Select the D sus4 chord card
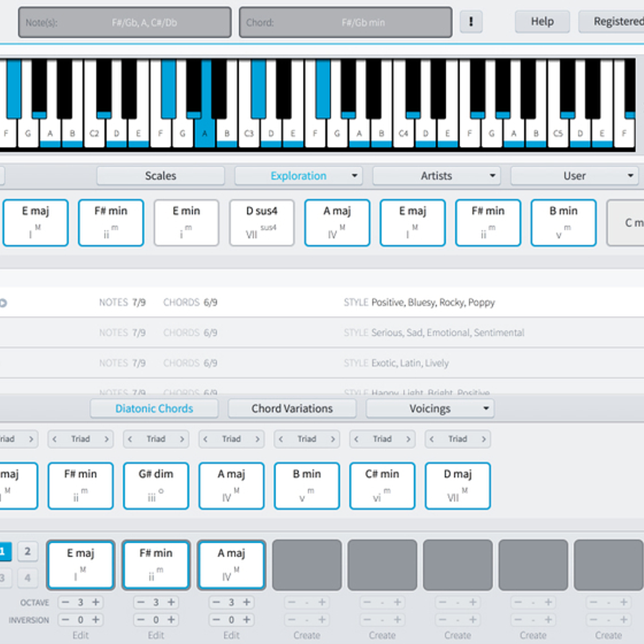The width and height of the screenshot is (644, 644). pyautogui.click(x=262, y=223)
